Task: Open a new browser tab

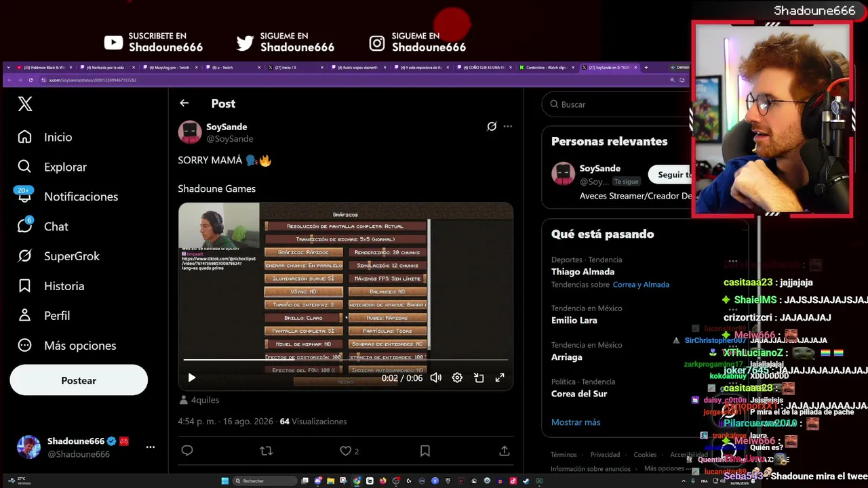Action: click(x=646, y=68)
